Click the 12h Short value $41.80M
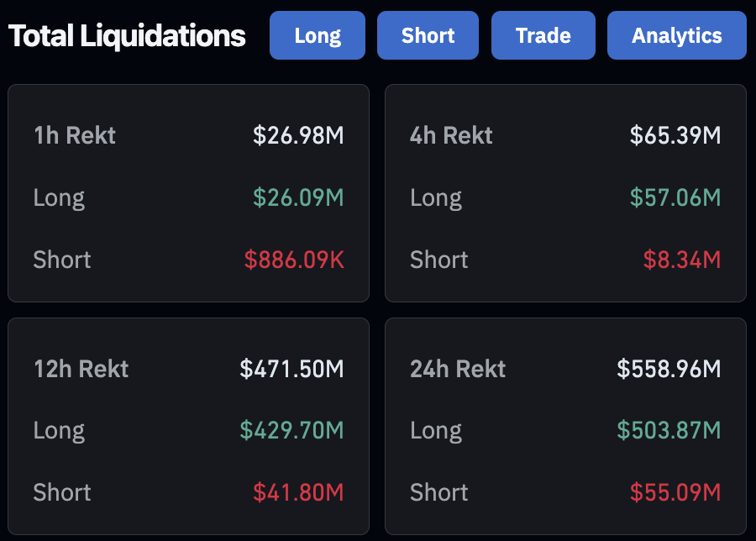 point(298,492)
